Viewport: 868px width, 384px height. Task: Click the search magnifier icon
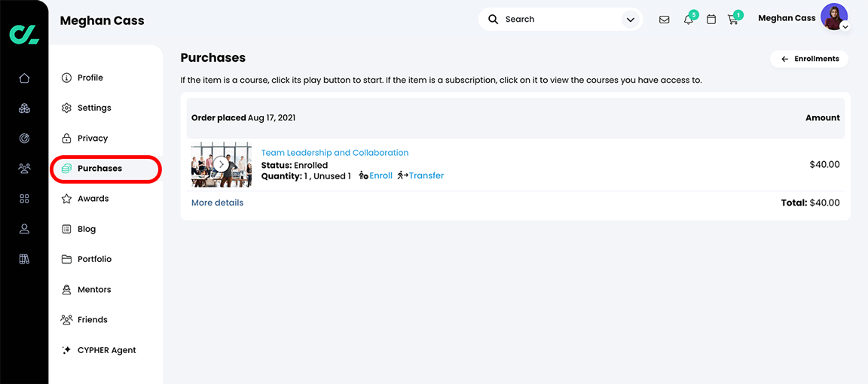click(x=493, y=20)
